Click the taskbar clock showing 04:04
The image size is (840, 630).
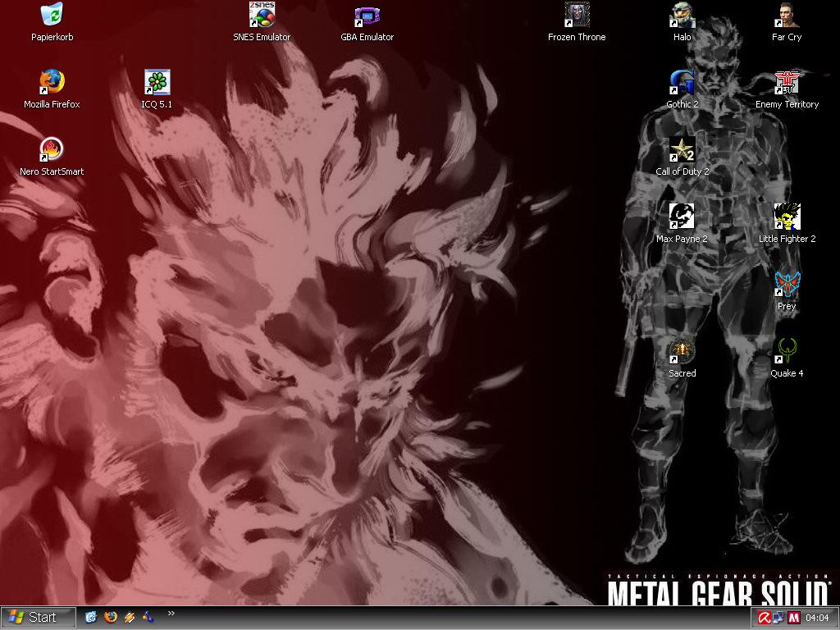click(817, 618)
